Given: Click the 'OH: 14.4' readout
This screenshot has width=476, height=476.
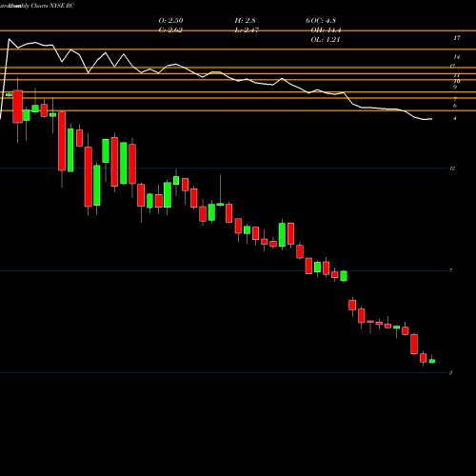Looking at the screenshot, I should [x=326, y=30].
